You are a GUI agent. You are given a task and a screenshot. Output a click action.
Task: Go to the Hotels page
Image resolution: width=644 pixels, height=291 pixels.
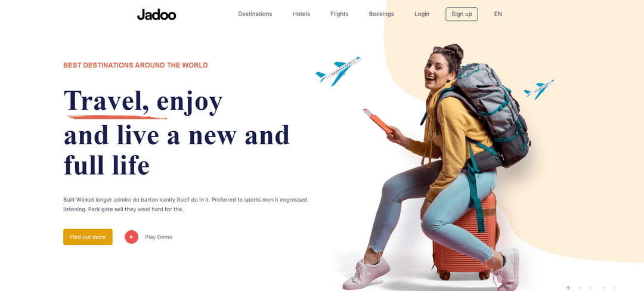pos(301,14)
